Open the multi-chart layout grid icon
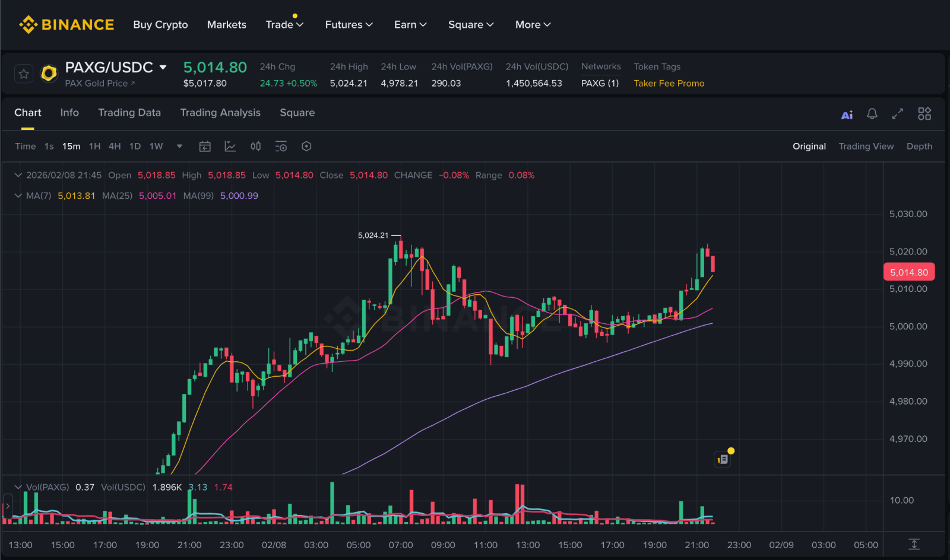Screen dimensions: 950x560 point(924,114)
